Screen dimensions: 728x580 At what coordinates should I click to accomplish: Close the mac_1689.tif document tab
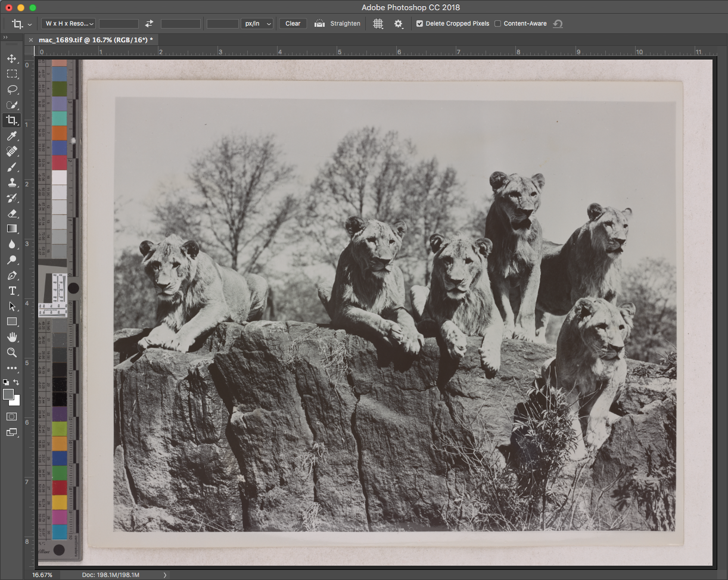[31, 40]
